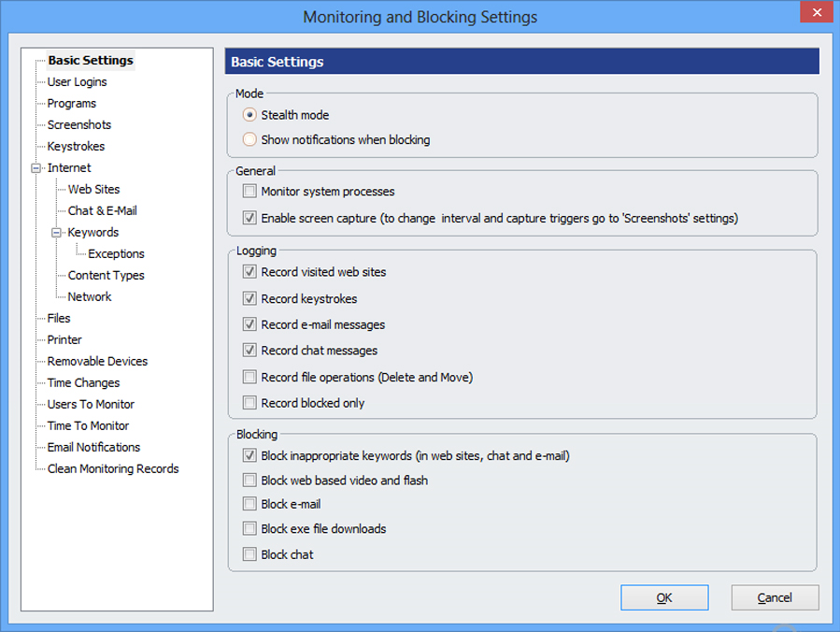The width and height of the screenshot is (840, 632).
Task: Enable Block exe file downloads
Action: tap(249, 529)
